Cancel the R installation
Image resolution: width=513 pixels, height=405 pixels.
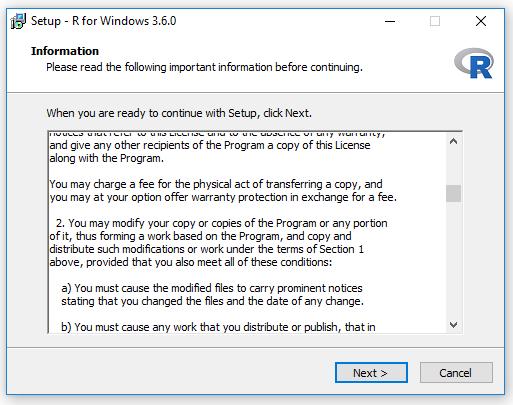pyautogui.click(x=456, y=373)
